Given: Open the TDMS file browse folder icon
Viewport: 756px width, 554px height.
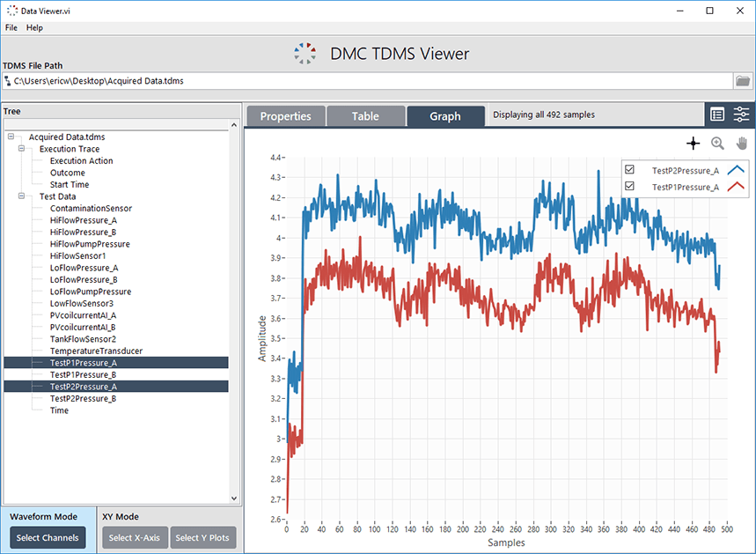Looking at the screenshot, I should tap(743, 81).
